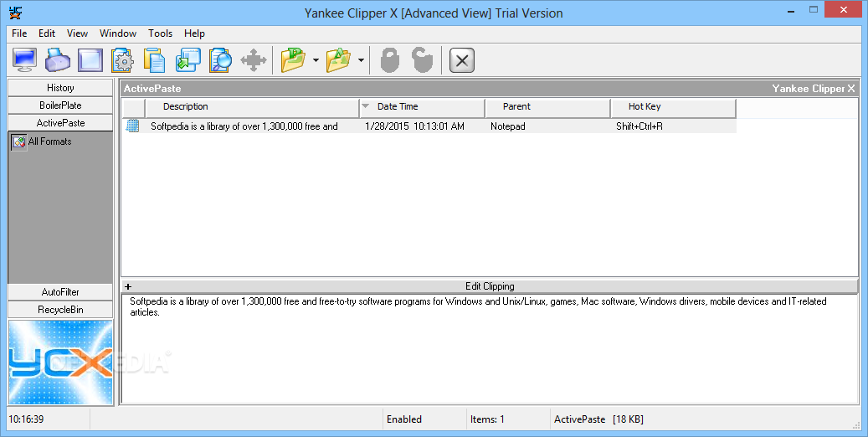The image size is (868, 437).
Task: Click the X delete button in toolbar
Action: click(x=462, y=60)
